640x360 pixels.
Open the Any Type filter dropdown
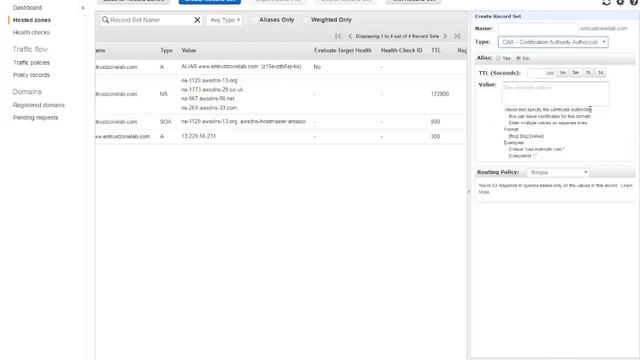click(x=224, y=20)
